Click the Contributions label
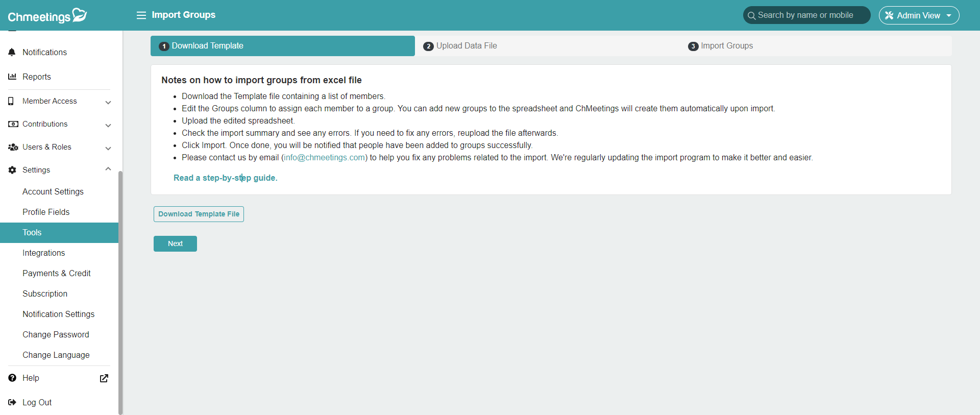 [45, 124]
